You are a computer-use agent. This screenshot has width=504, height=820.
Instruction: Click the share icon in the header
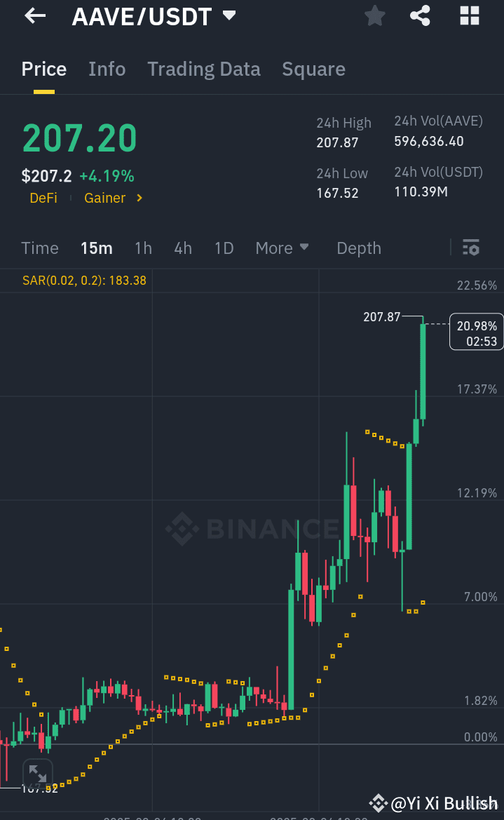coord(420,15)
